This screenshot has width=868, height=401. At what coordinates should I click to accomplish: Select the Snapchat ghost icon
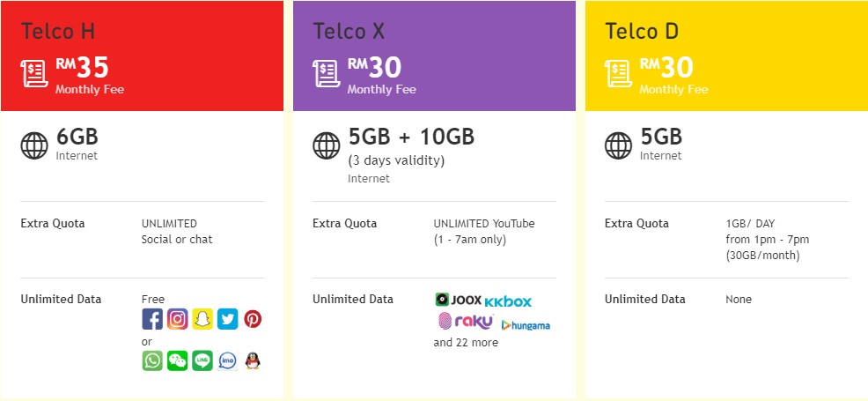202,319
